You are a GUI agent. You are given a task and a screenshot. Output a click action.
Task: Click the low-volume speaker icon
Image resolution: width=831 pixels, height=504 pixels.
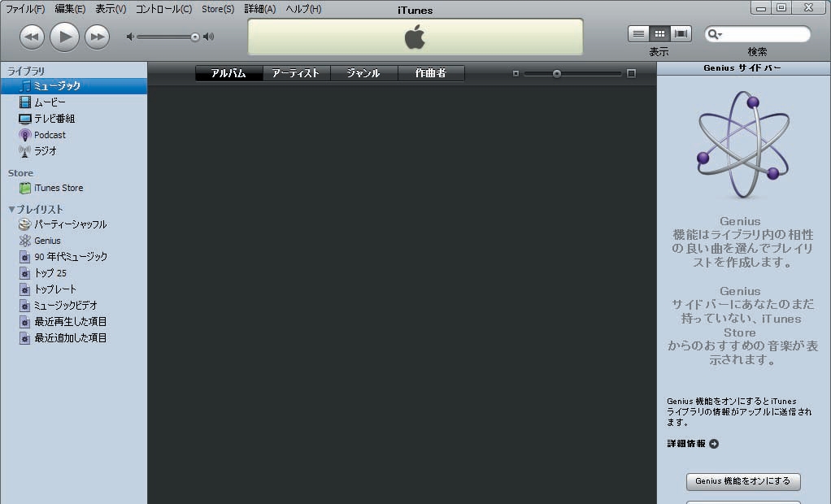tap(130, 37)
